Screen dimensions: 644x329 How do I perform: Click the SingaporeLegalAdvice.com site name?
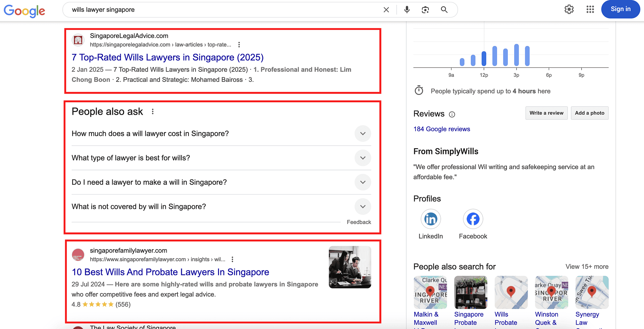[x=129, y=36]
